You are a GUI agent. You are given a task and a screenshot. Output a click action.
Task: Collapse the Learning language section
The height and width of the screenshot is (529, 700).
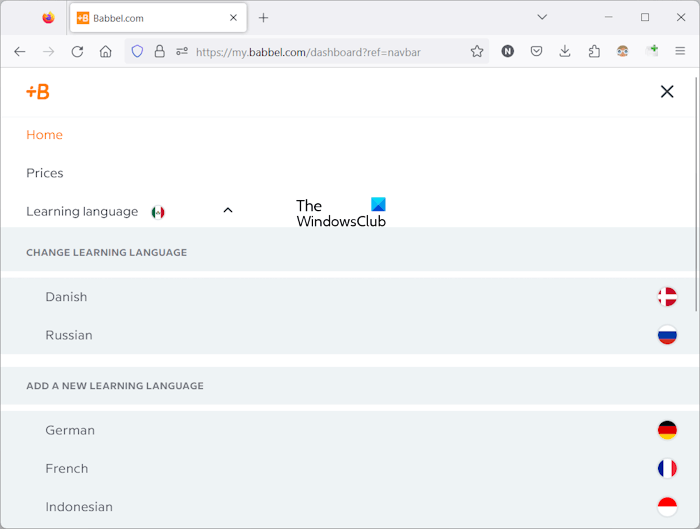[228, 210]
